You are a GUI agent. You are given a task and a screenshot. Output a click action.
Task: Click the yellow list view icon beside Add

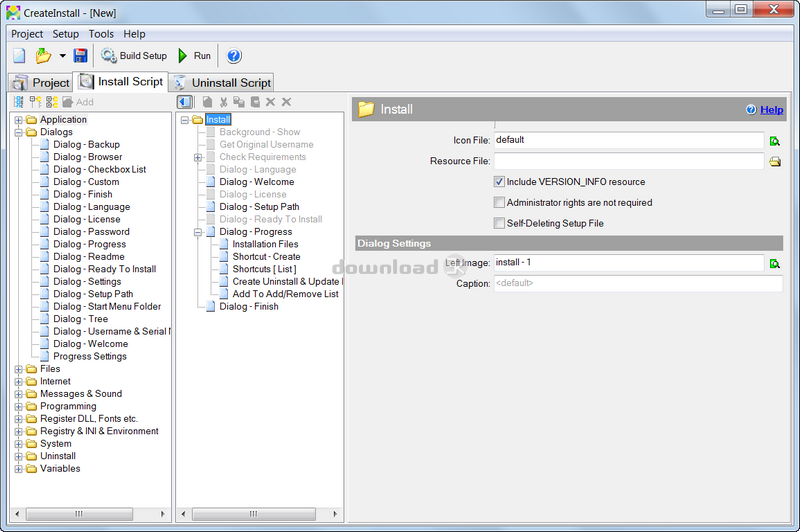[x=52, y=102]
